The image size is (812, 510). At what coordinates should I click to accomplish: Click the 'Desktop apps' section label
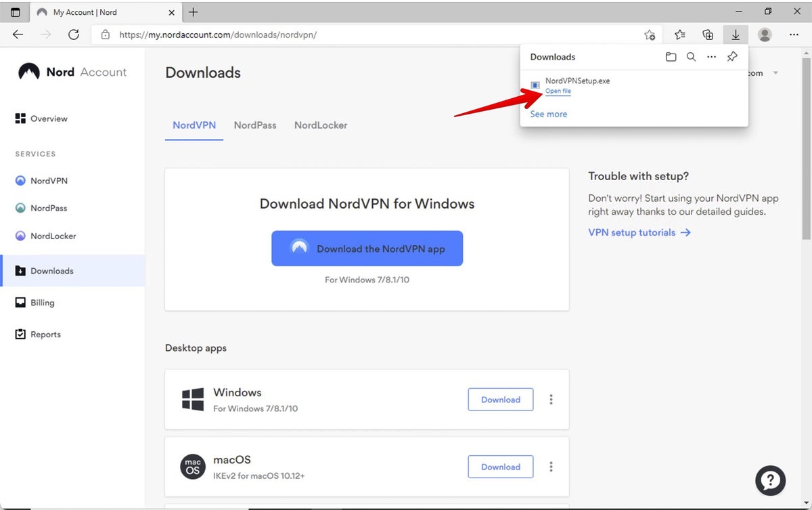196,348
